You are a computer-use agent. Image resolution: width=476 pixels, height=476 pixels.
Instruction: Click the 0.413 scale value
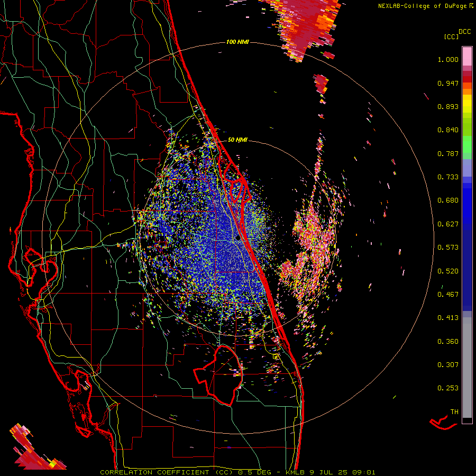(x=448, y=318)
